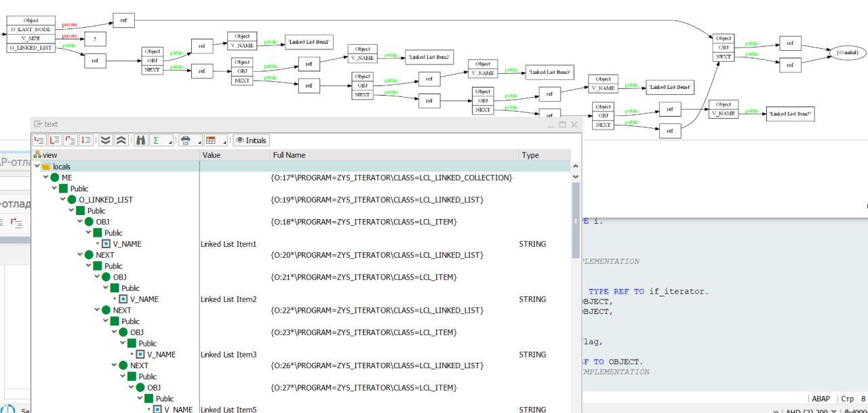Click the 'Linked List Item5' graph node
Viewport: 868px width, 413px height.
(x=790, y=115)
